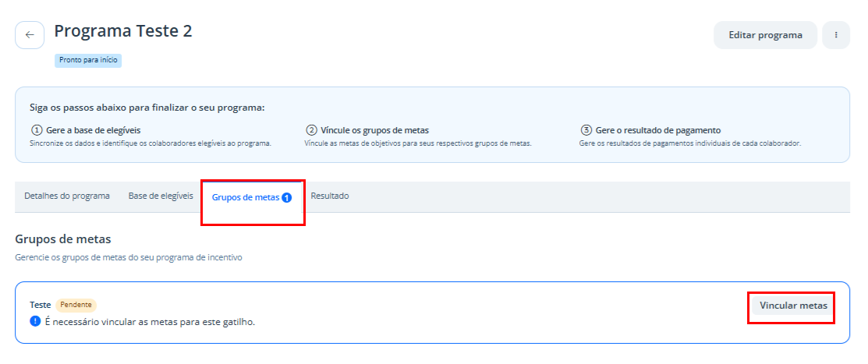
Task: Click the Programa Teste 2 title
Action: (123, 31)
